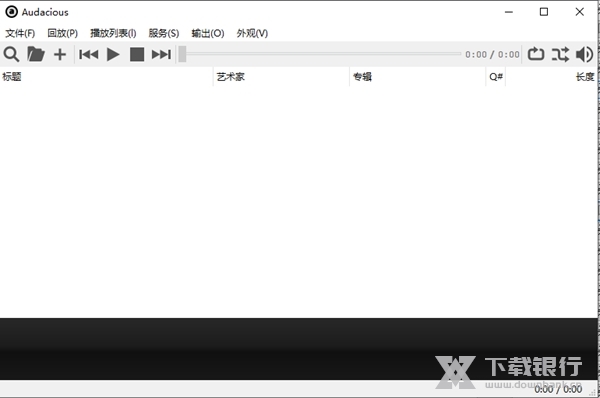Close the Audacious window

(579, 12)
